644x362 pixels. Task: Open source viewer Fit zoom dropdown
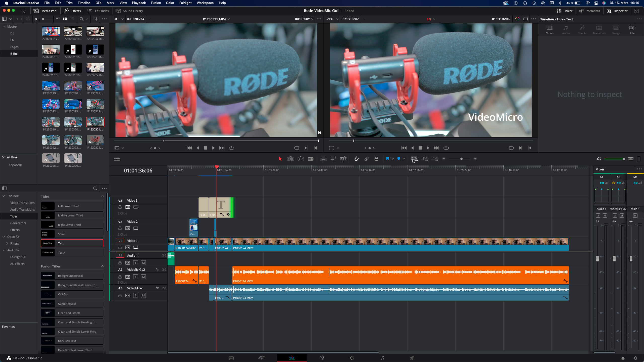(x=118, y=19)
